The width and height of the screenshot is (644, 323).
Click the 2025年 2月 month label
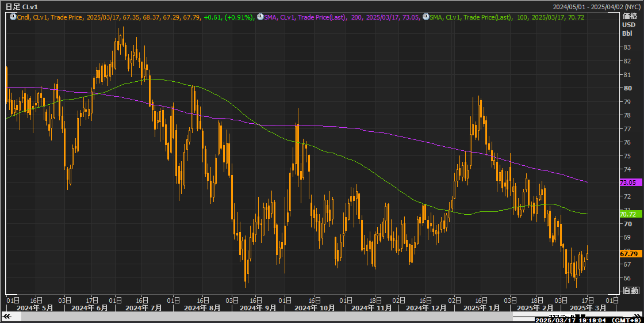[x=535, y=308]
